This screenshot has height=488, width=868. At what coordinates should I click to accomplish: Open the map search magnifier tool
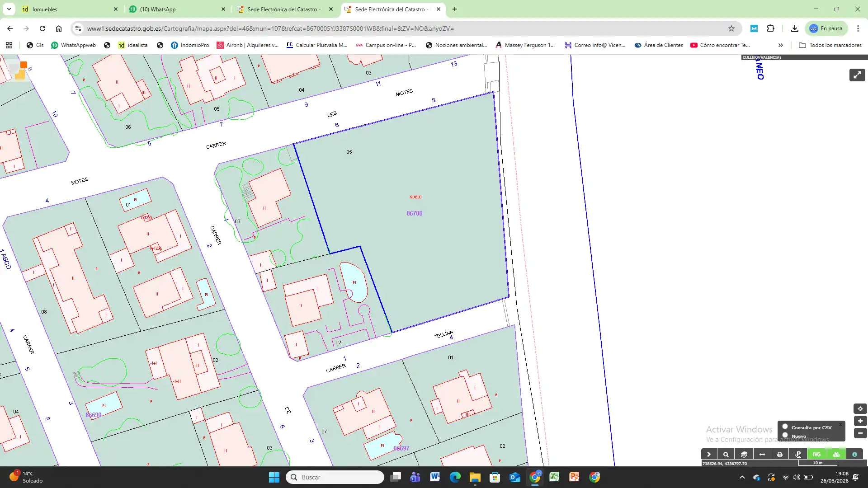tap(726, 454)
